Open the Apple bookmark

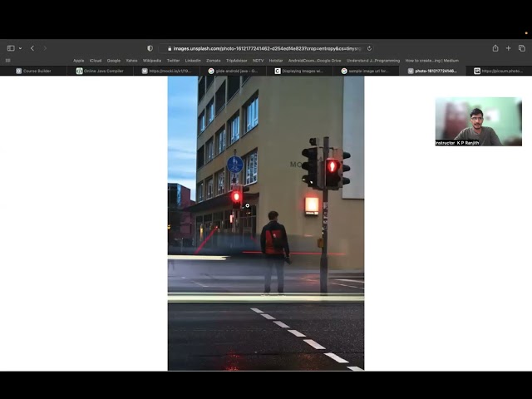[78, 61]
